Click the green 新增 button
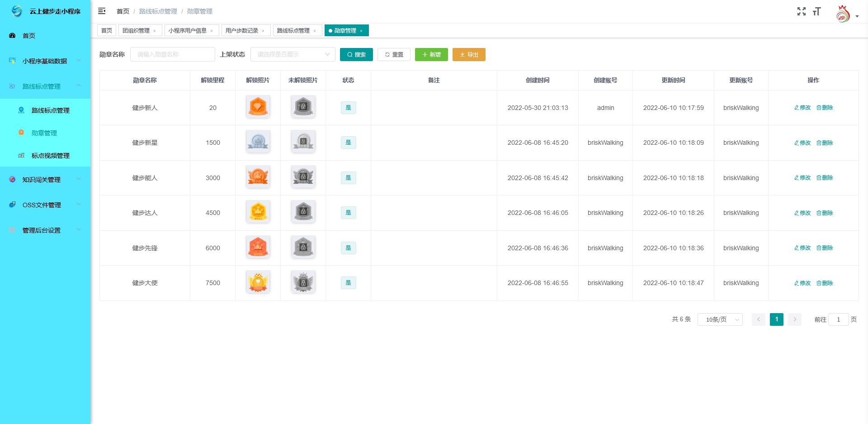 tap(431, 54)
